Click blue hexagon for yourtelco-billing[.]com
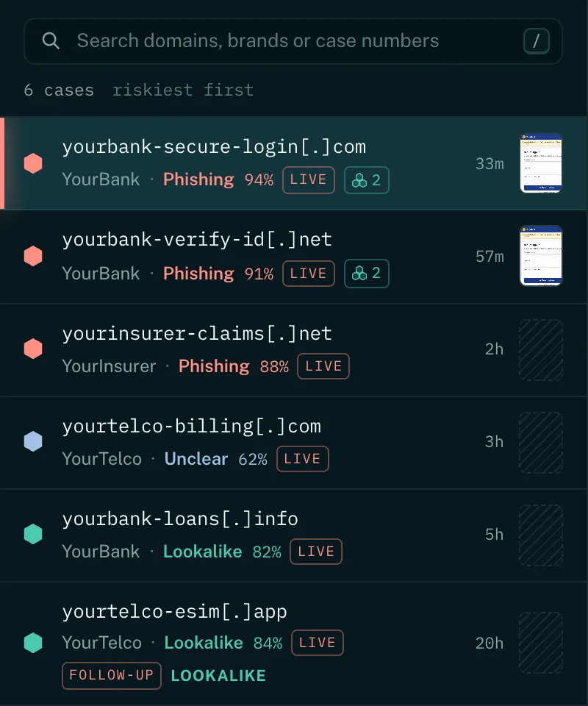This screenshot has height=706, width=588. pyautogui.click(x=33, y=441)
